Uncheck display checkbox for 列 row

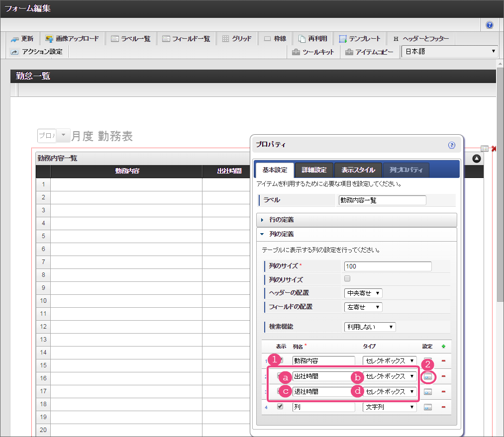tap(280, 406)
